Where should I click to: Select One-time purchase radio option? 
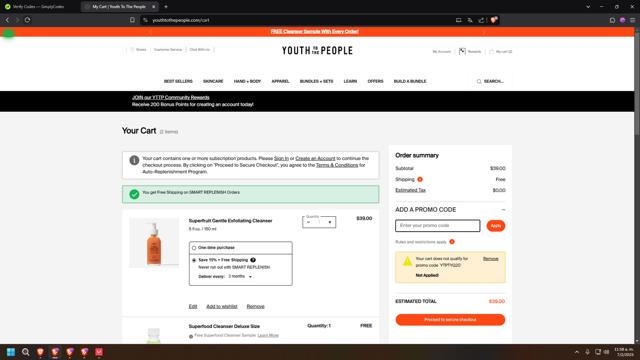click(x=194, y=248)
